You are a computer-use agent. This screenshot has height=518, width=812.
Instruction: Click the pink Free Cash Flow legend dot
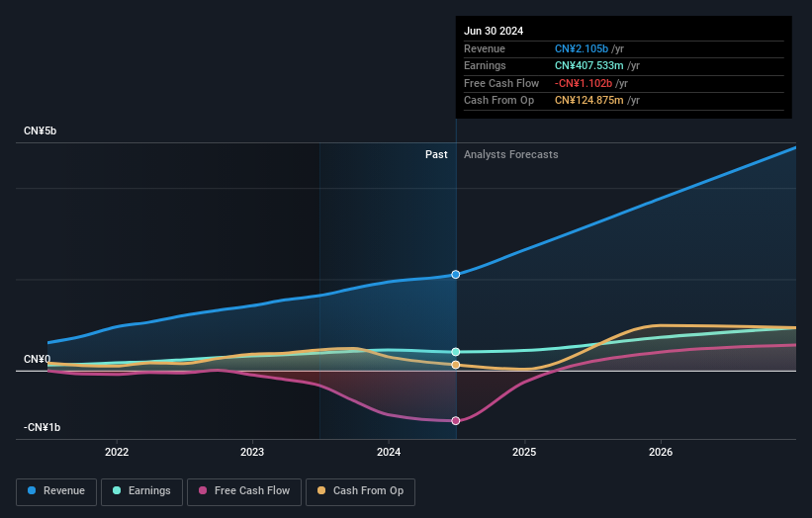(203, 490)
